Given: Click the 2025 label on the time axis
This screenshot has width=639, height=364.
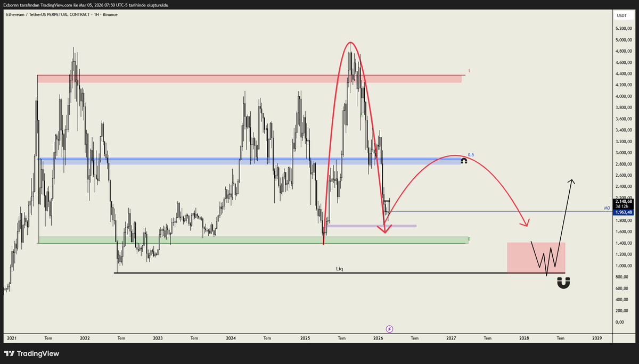Looking at the screenshot, I should [305, 338].
